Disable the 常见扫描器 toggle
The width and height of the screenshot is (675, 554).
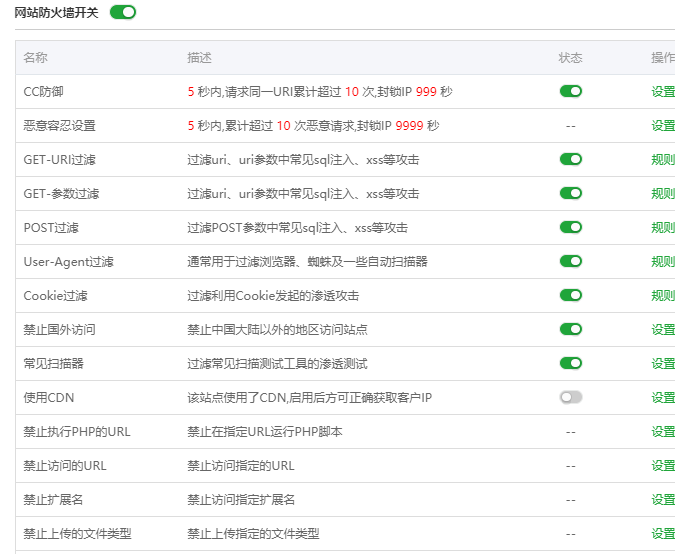click(x=570, y=363)
